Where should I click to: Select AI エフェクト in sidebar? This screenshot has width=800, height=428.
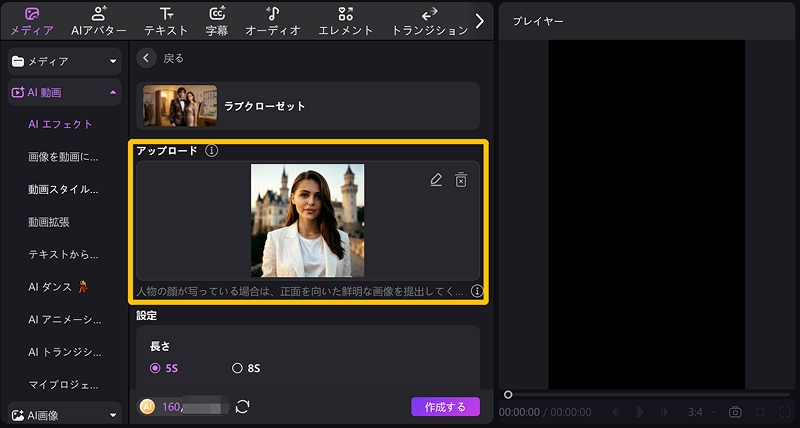click(60, 124)
